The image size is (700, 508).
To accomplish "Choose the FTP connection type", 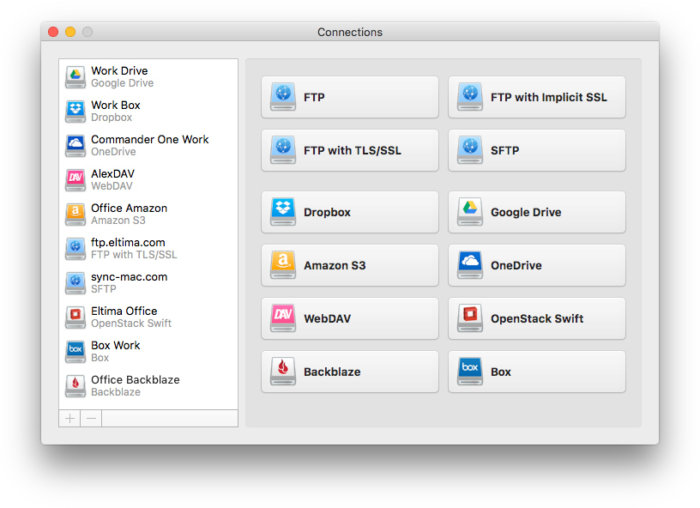I will [x=350, y=97].
